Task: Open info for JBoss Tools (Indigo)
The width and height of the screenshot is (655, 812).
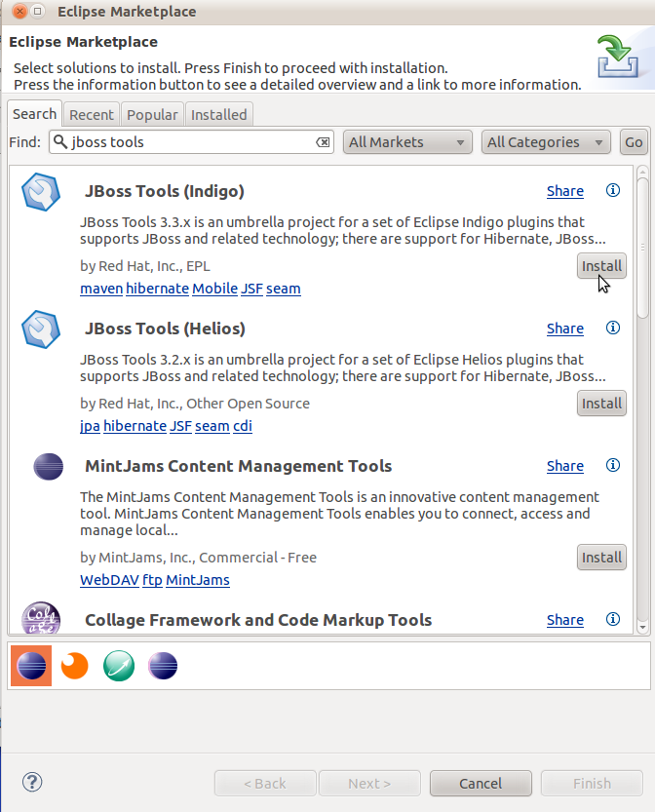Action: [613, 191]
